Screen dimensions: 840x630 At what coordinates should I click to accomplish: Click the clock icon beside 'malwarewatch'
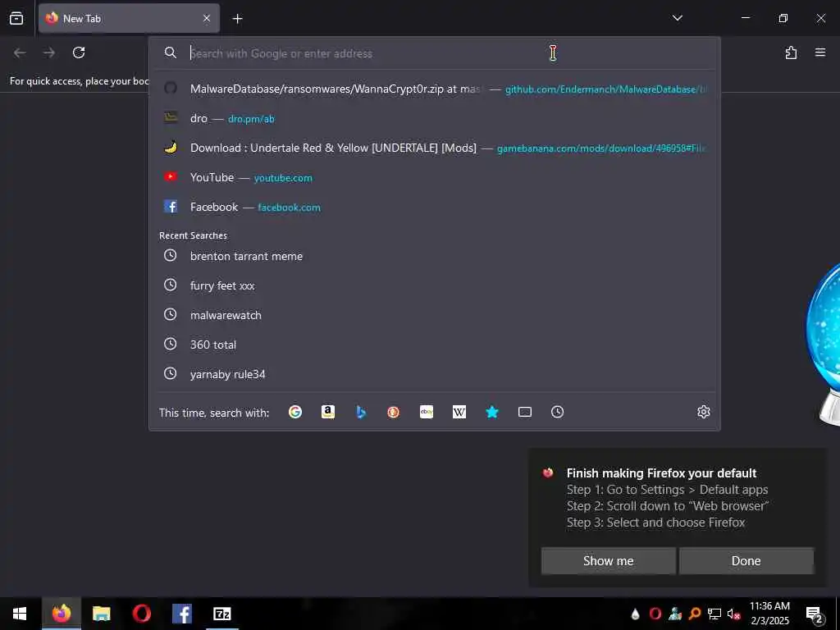tap(170, 314)
